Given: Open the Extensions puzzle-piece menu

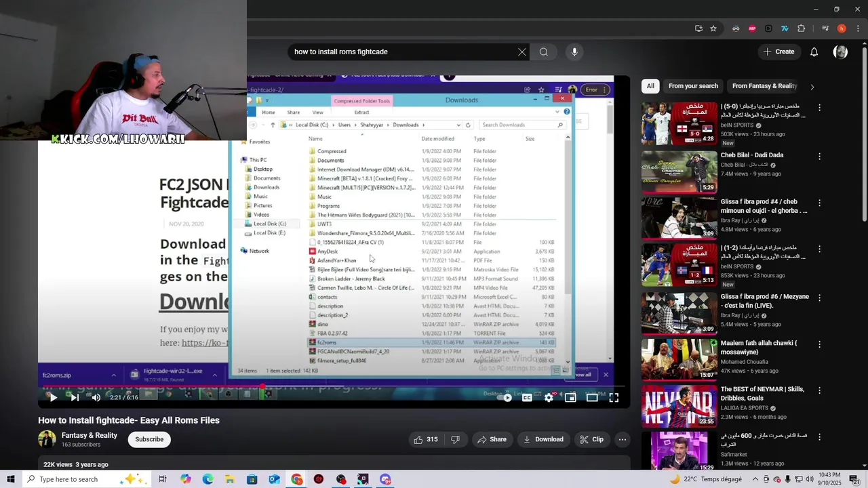Looking at the screenshot, I should 802,28.
